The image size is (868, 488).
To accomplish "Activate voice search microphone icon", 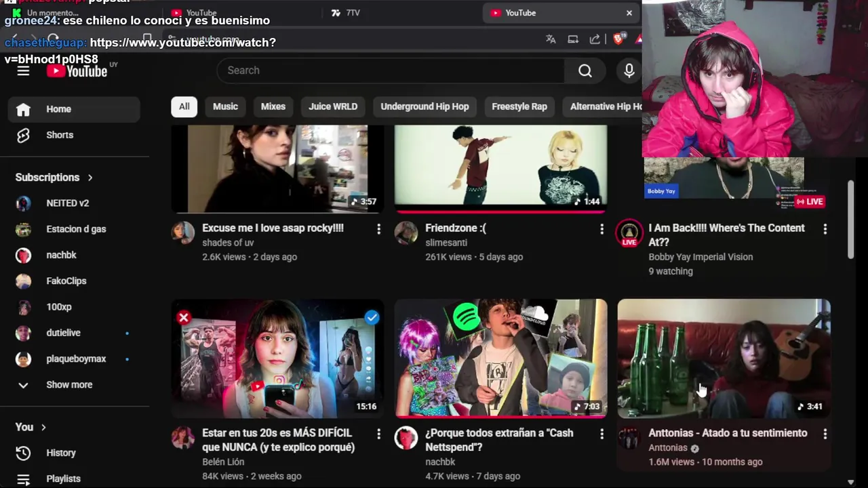I will point(629,70).
